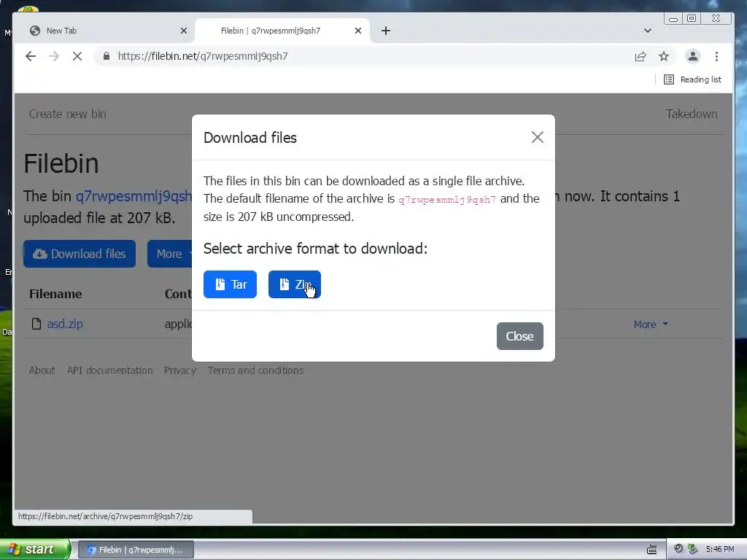The height and width of the screenshot is (560, 747).
Task: Download archive as Zip
Action: [295, 284]
